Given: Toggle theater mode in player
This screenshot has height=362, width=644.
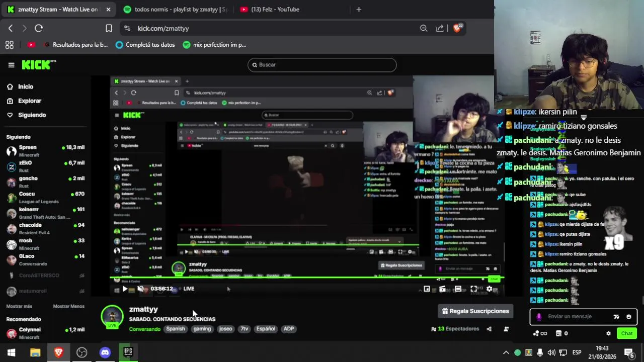Looking at the screenshot, I should click(458, 289).
